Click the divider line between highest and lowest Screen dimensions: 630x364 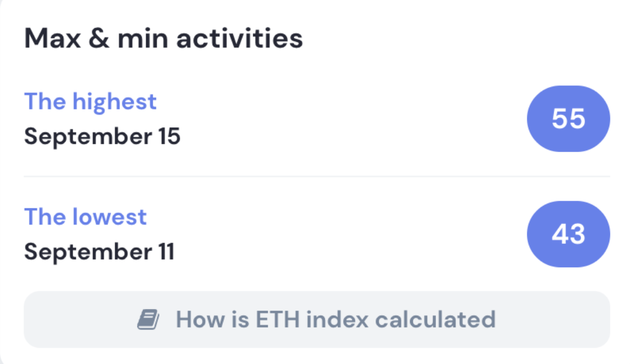click(317, 176)
